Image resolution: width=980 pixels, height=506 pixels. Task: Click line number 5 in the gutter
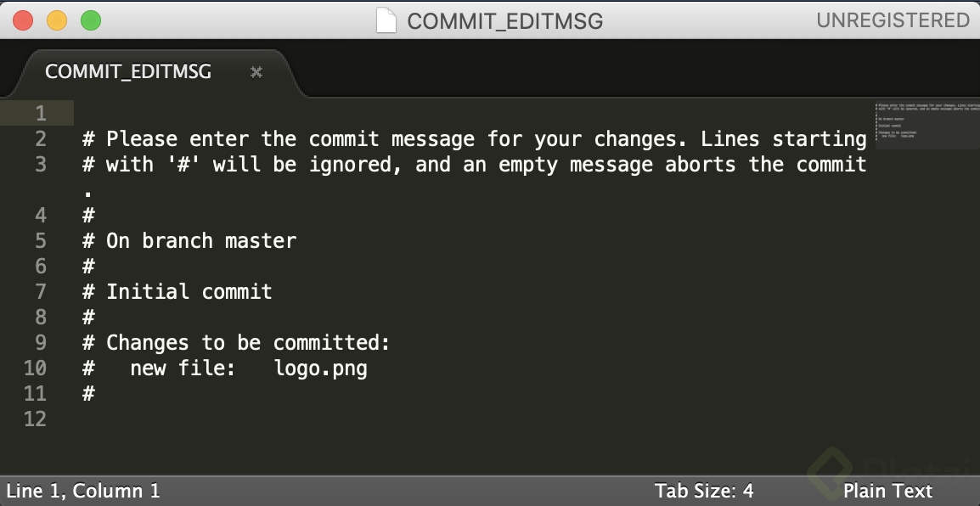[x=40, y=241]
